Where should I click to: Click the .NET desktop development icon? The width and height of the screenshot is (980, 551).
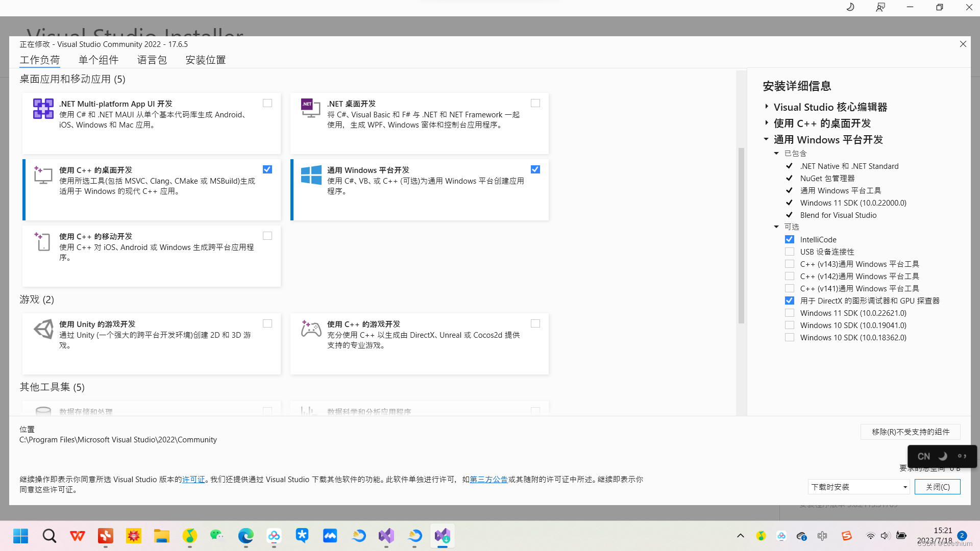pos(310,108)
